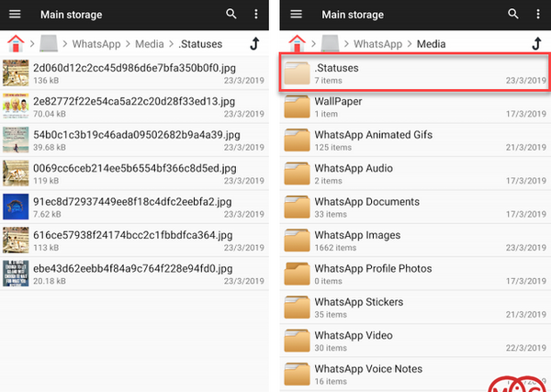Click WhatsApp breadcrumb in right pane
This screenshot has height=392, width=551.
(377, 44)
